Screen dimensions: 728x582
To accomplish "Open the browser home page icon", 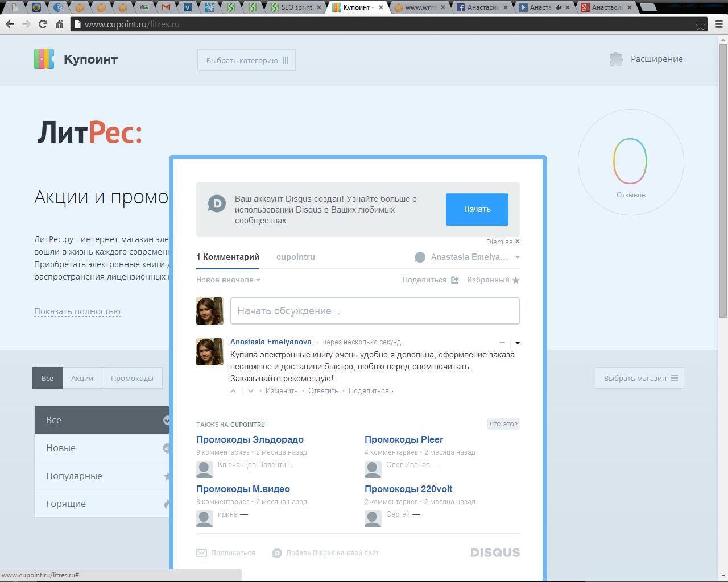I will coord(59,24).
